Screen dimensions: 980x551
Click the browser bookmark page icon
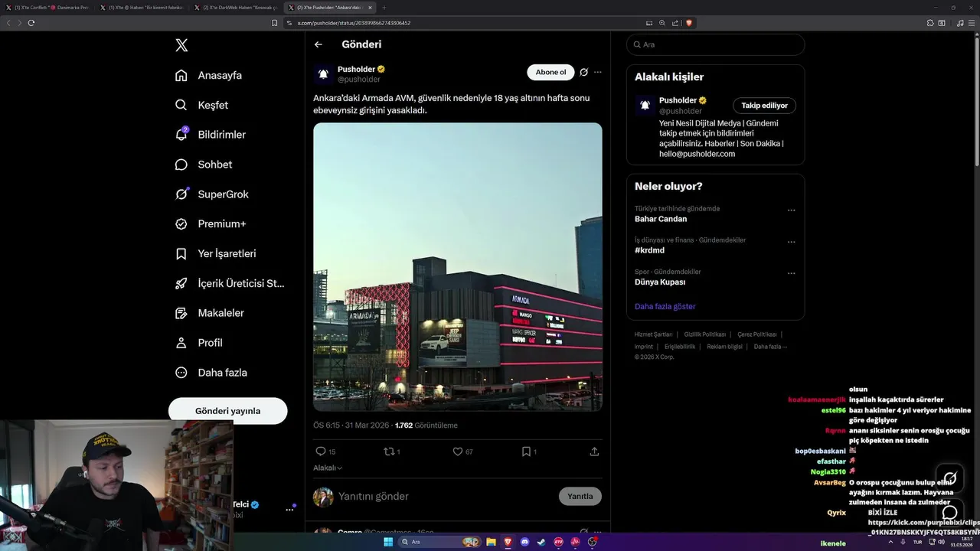coord(274,23)
